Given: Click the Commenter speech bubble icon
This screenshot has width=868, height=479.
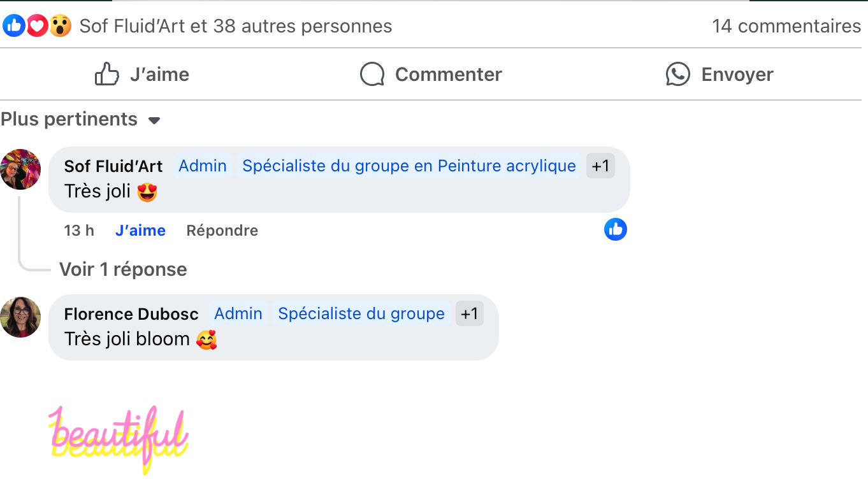Looking at the screenshot, I should click(x=372, y=75).
